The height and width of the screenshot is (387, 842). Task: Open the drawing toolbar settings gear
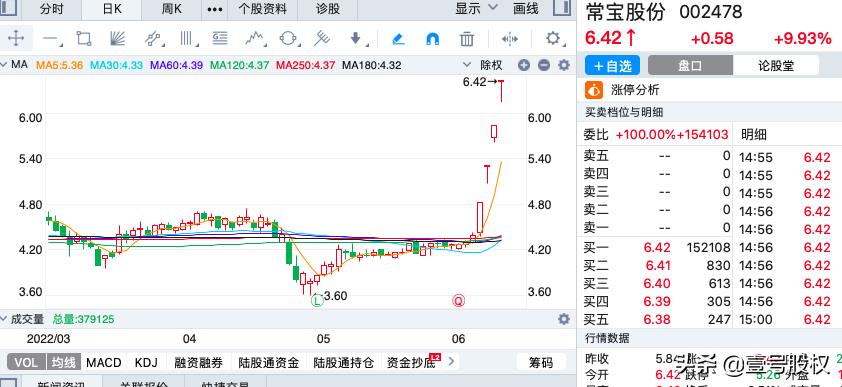(x=553, y=39)
